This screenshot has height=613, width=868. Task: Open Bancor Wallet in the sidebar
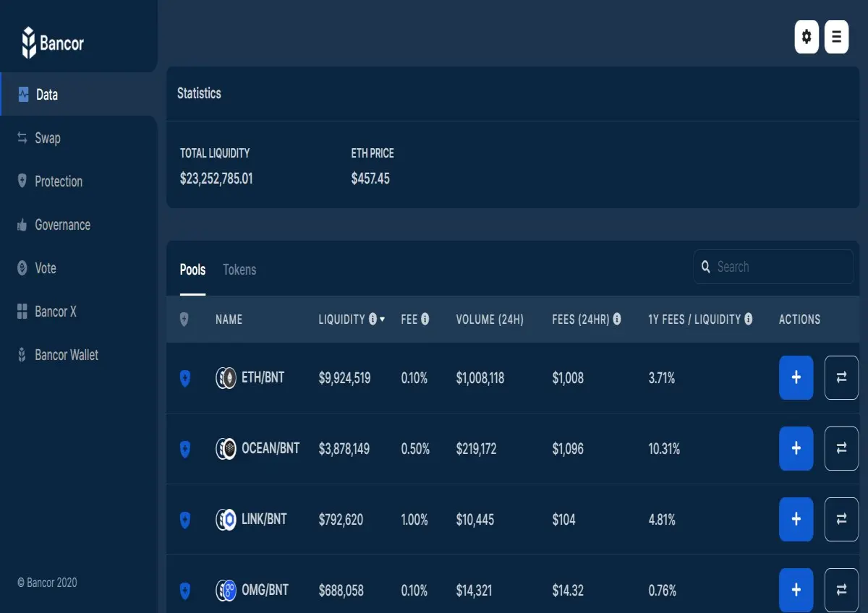(x=78, y=355)
